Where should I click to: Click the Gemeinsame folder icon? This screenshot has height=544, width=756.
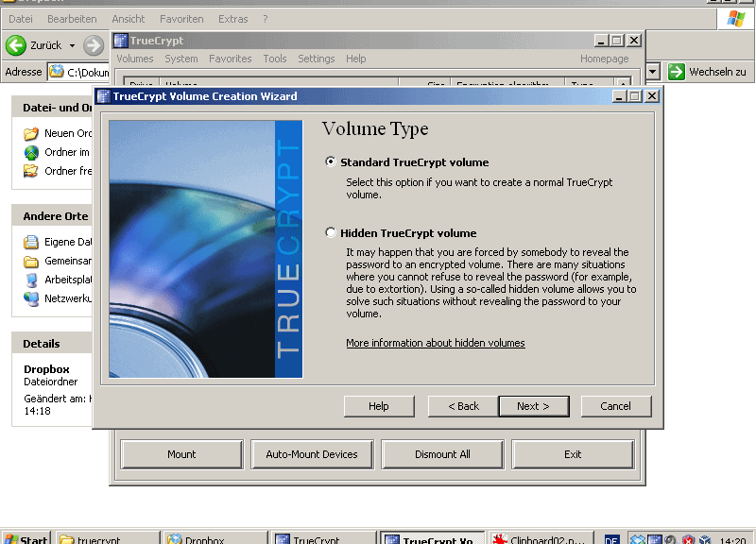coord(31,262)
